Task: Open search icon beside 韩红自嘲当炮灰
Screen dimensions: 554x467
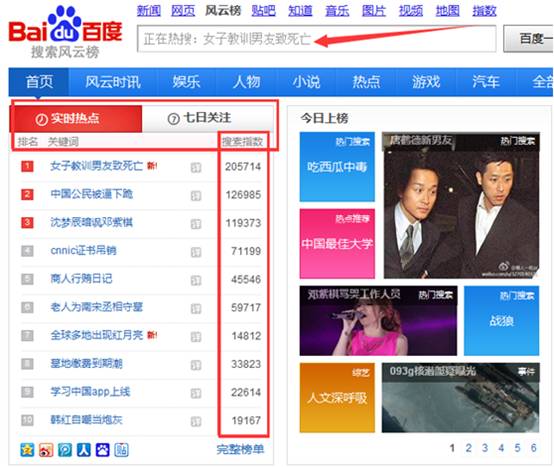Action: tap(196, 421)
